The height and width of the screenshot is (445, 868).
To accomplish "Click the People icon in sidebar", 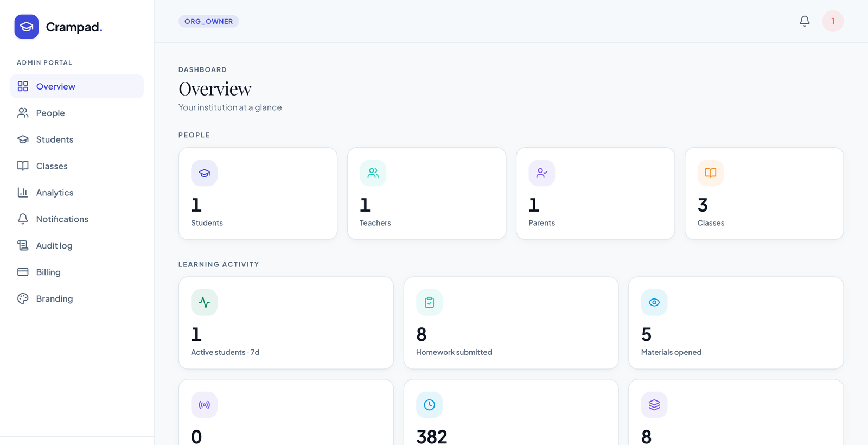I will [x=23, y=113].
